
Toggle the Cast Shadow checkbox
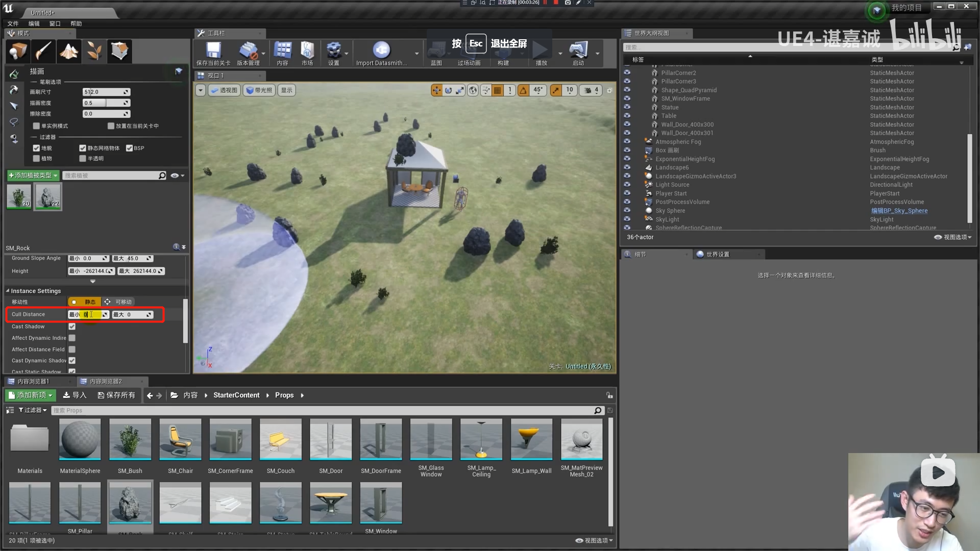pyautogui.click(x=72, y=327)
